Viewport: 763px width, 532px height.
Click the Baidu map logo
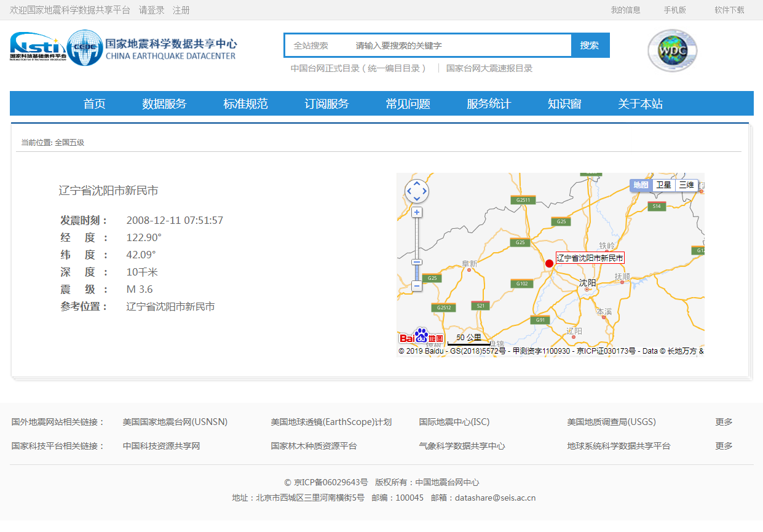click(x=421, y=336)
